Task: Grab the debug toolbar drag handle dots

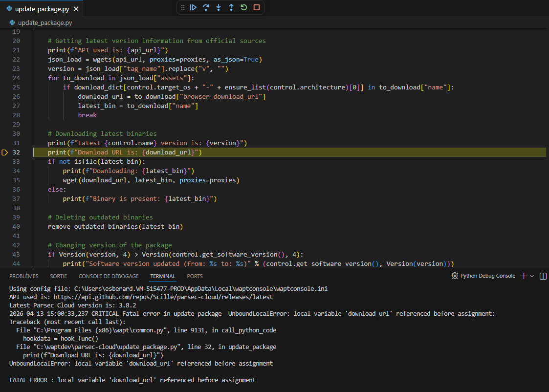Action: (183, 7)
